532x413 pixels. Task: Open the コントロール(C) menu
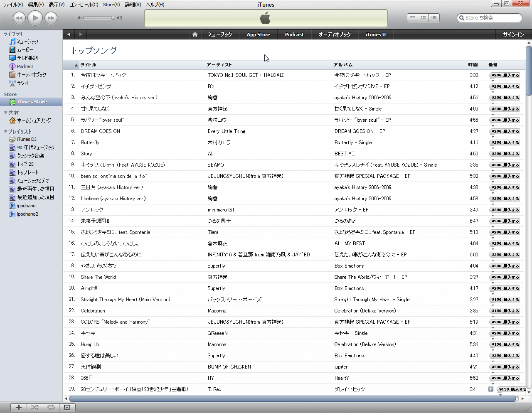(84, 5)
